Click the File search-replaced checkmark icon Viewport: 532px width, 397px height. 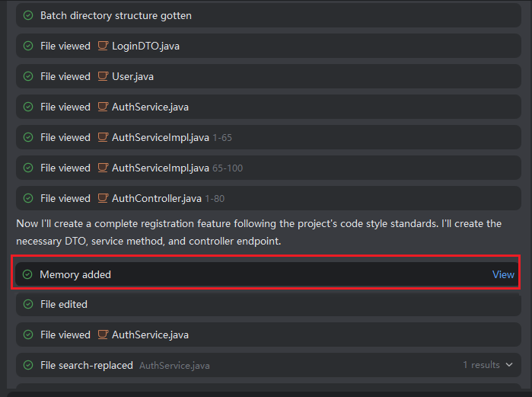(x=28, y=365)
